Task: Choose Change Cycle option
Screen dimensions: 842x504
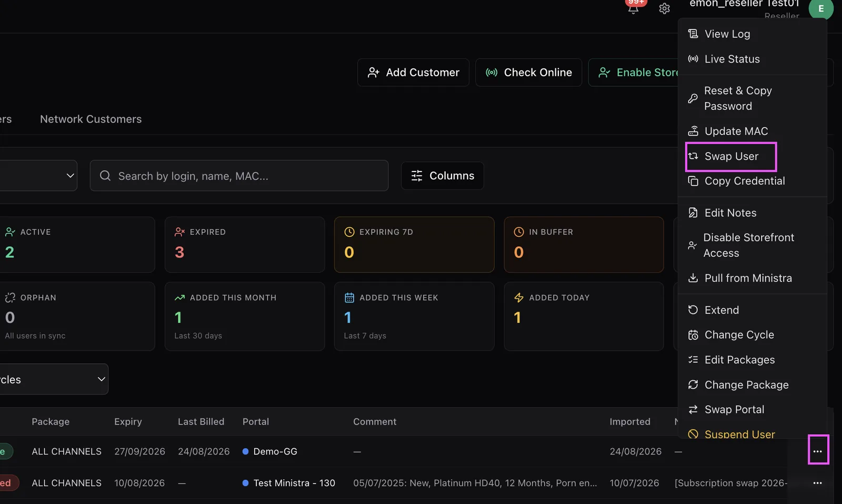Action: click(753, 335)
